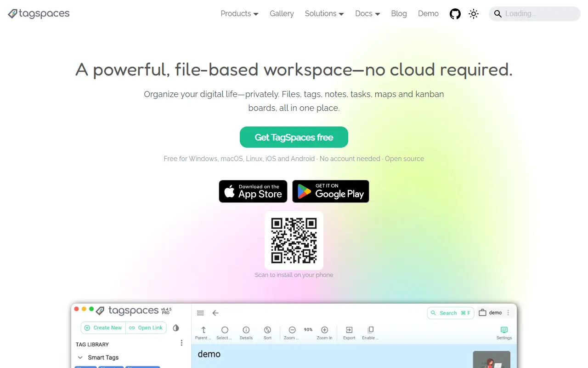The width and height of the screenshot is (588, 368).
Task: Focus the site search field
Action: click(535, 14)
